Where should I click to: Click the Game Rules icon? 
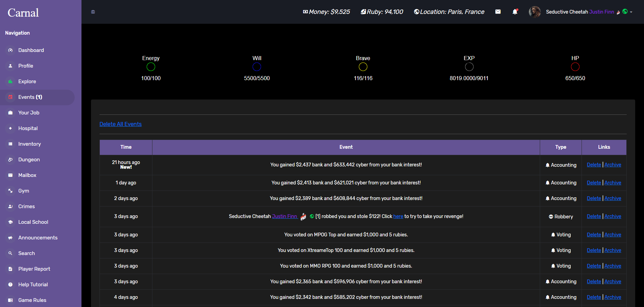pyautogui.click(x=11, y=300)
